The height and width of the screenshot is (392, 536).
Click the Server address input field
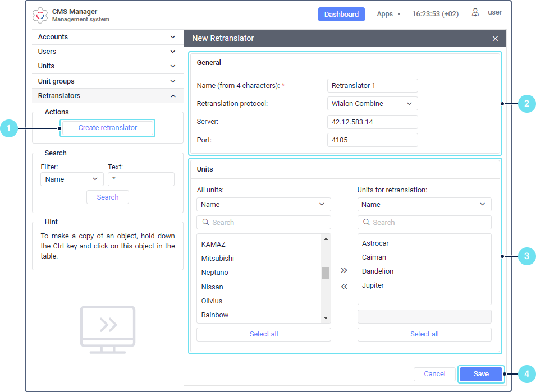pos(372,122)
